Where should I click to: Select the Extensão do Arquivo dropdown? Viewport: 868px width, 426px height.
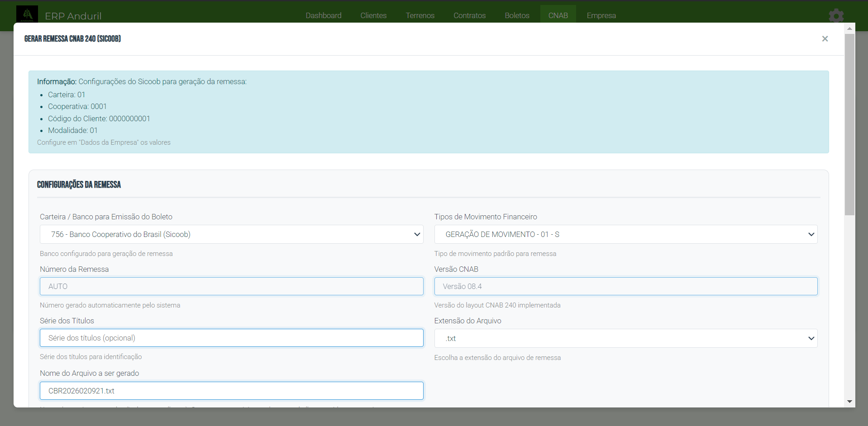coord(625,338)
